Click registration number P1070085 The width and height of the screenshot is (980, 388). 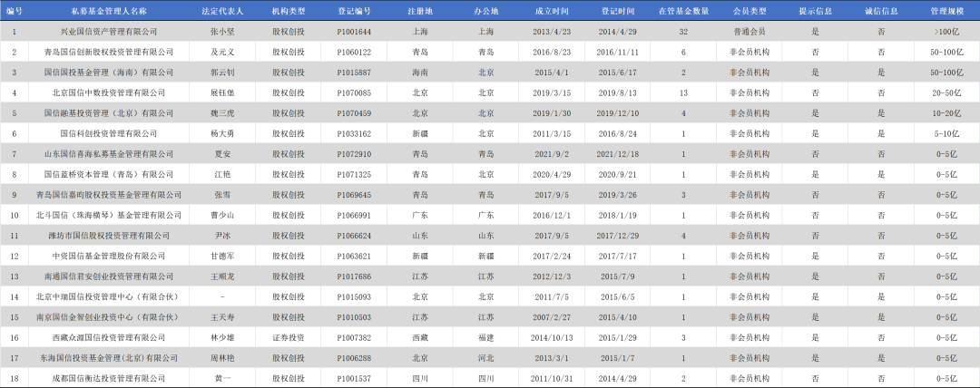coord(354,93)
